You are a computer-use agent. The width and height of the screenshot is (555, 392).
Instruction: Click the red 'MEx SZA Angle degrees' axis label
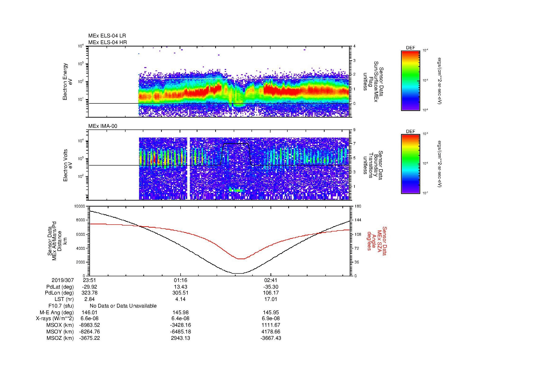coord(377,241)
